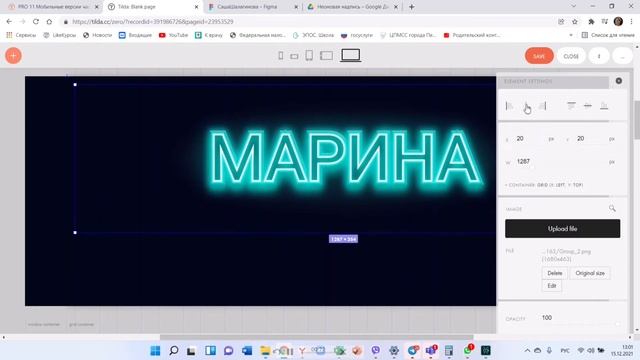Click the CLOSE editor button
This screenshot has width=640, height=360.
click(571, 56)
